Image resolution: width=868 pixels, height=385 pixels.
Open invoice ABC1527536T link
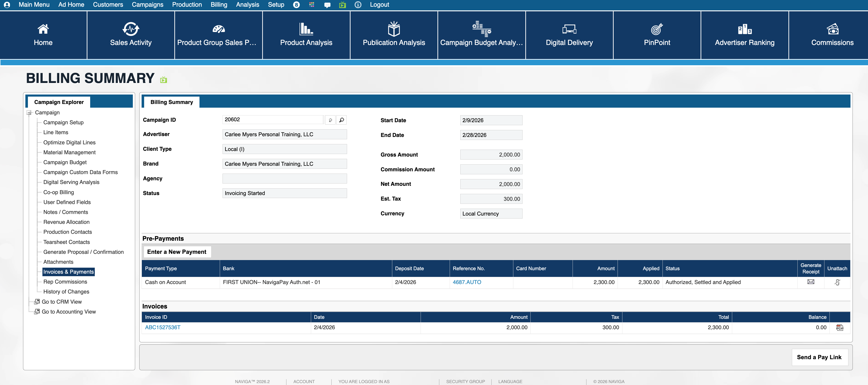(163, 327)
